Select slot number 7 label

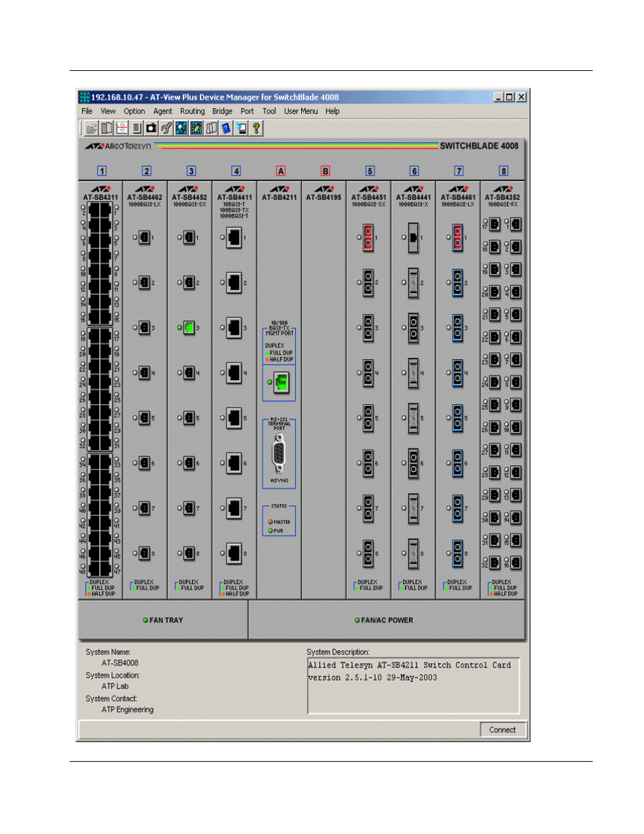459,171
